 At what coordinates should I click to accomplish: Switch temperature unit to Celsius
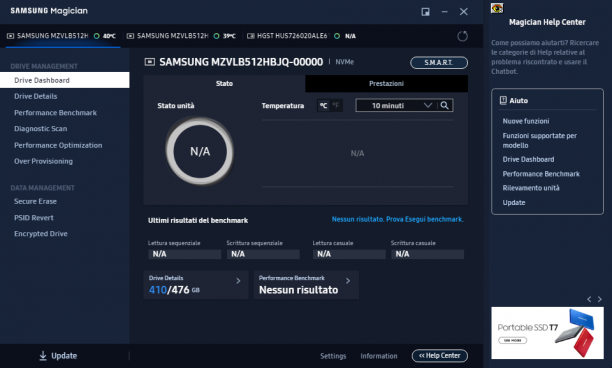click(x=323, y=105)
